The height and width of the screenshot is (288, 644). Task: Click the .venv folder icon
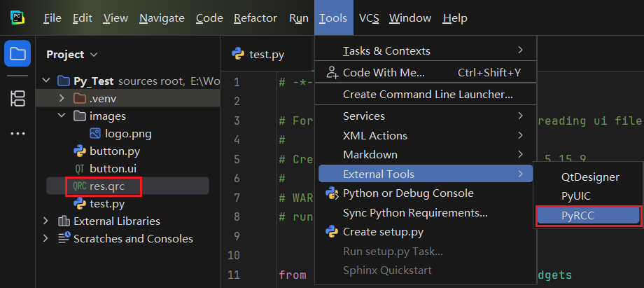[x=79, y=98]
